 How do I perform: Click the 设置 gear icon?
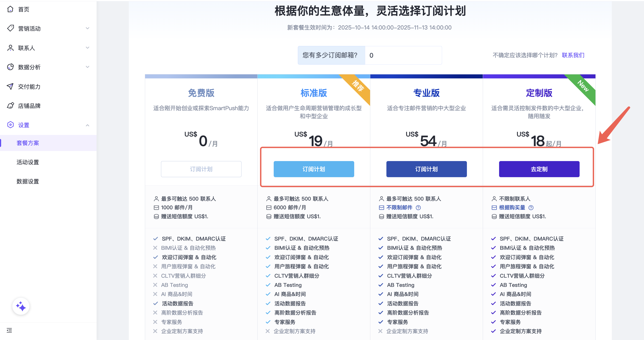[x=10, y=125]
